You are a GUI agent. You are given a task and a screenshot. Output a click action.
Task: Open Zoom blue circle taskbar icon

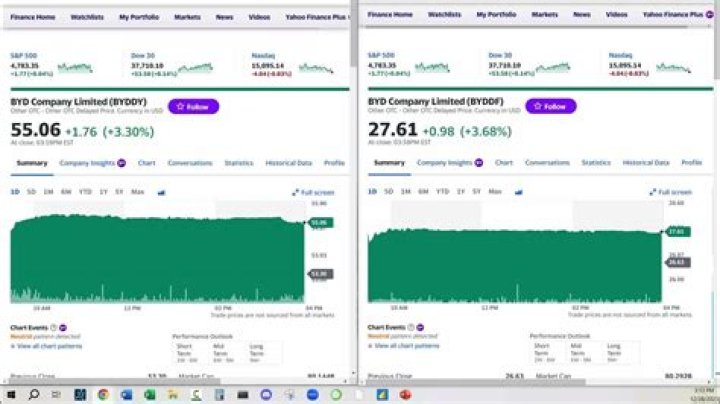313,394
